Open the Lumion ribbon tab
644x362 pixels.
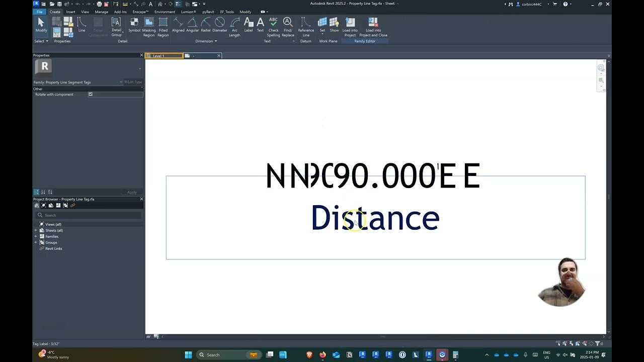189,12
